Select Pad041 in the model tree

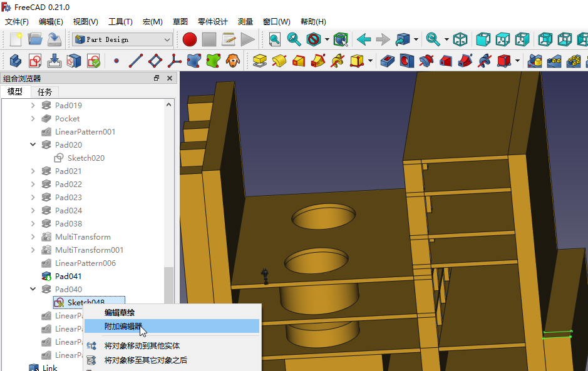coord(68,276)
